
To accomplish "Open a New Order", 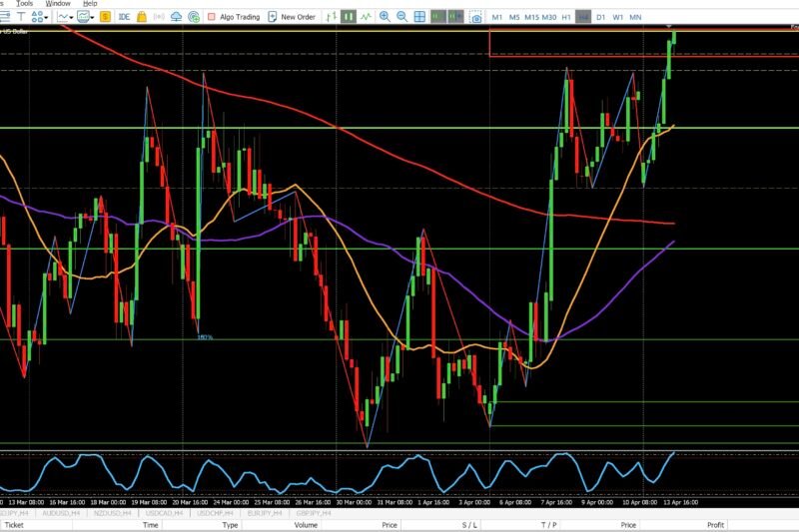I will pyautogui.click(x=292, y=17).
